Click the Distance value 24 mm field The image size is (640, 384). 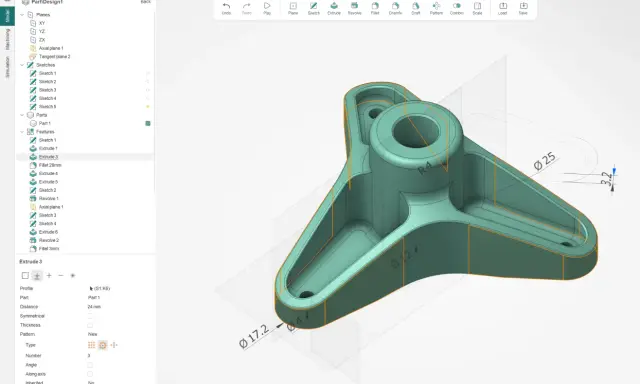(94, 307)
